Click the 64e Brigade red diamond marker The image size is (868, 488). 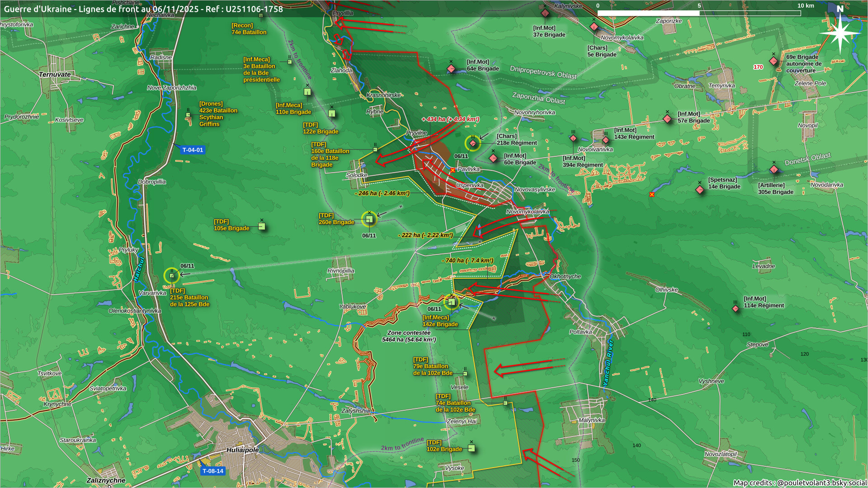[x=451, y=69]
